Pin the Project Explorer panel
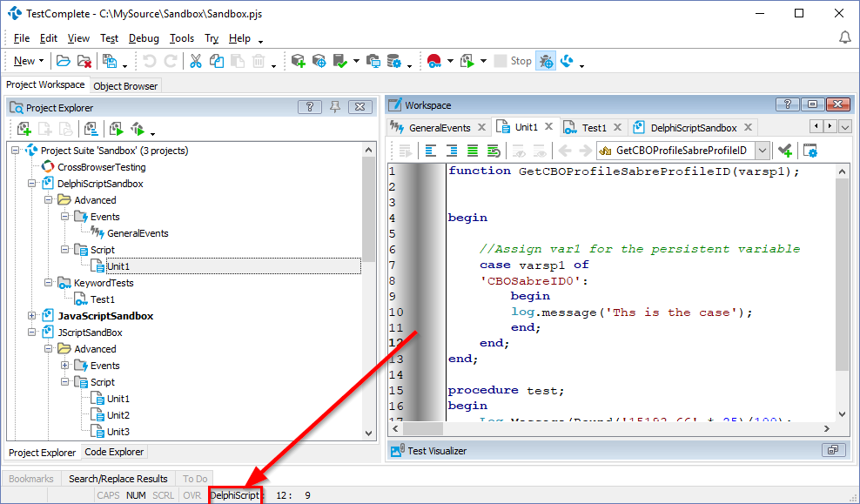The height and width of the screenshot is (504, 860). click(335, 107)
